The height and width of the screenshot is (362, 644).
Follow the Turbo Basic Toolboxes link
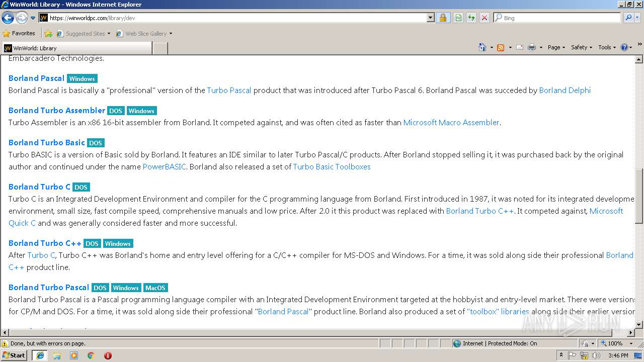tap(332, 167)
